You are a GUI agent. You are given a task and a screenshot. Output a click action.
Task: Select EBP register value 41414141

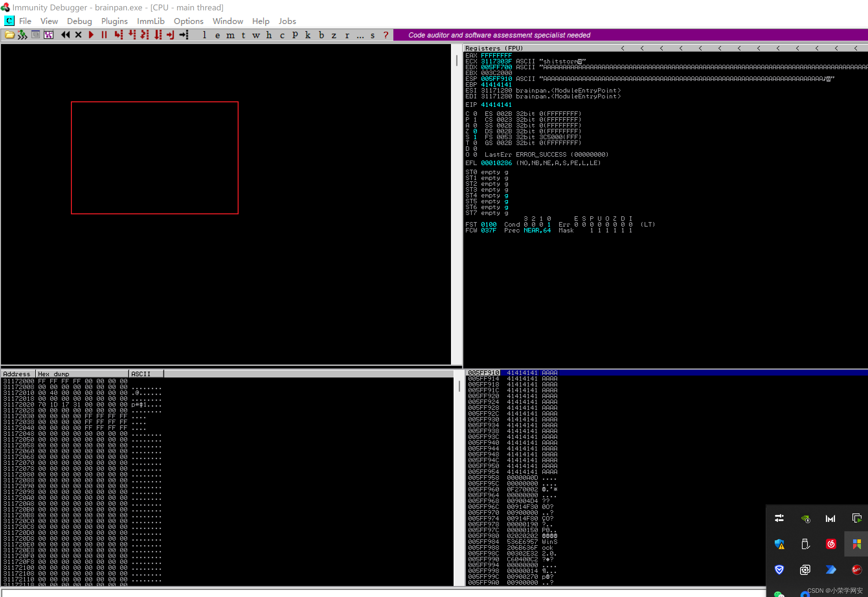(x=496, y=84)
